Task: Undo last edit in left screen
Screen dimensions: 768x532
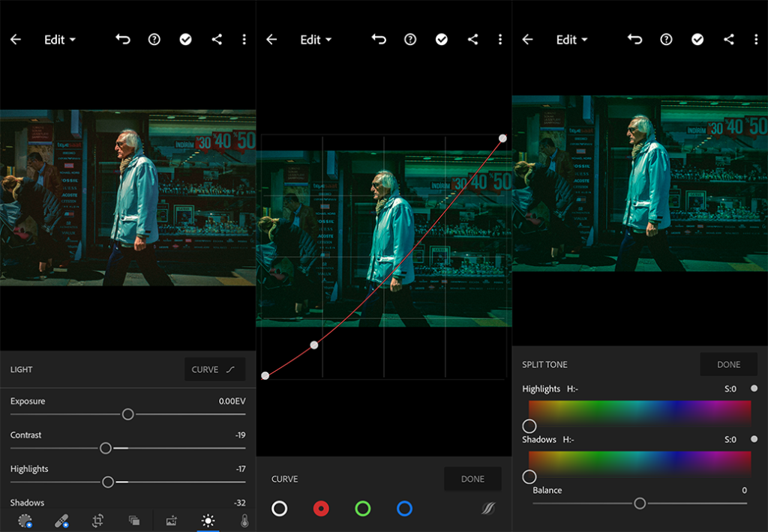Action: tap(123, 39)
